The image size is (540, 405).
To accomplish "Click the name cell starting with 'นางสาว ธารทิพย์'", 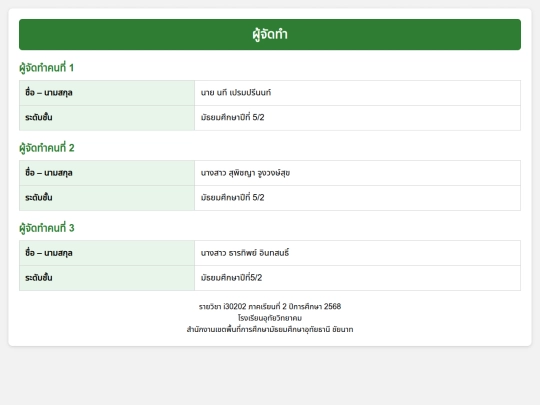I will pos(357,253).
